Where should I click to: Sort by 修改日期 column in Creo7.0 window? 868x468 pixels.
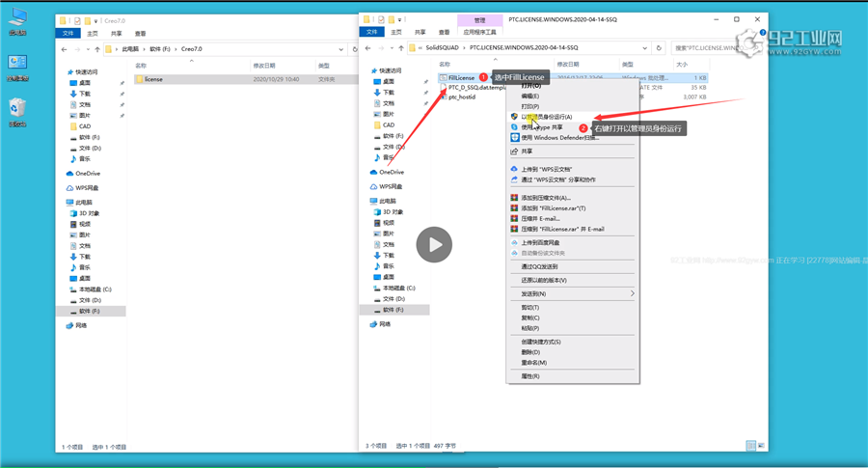(264, 66)
